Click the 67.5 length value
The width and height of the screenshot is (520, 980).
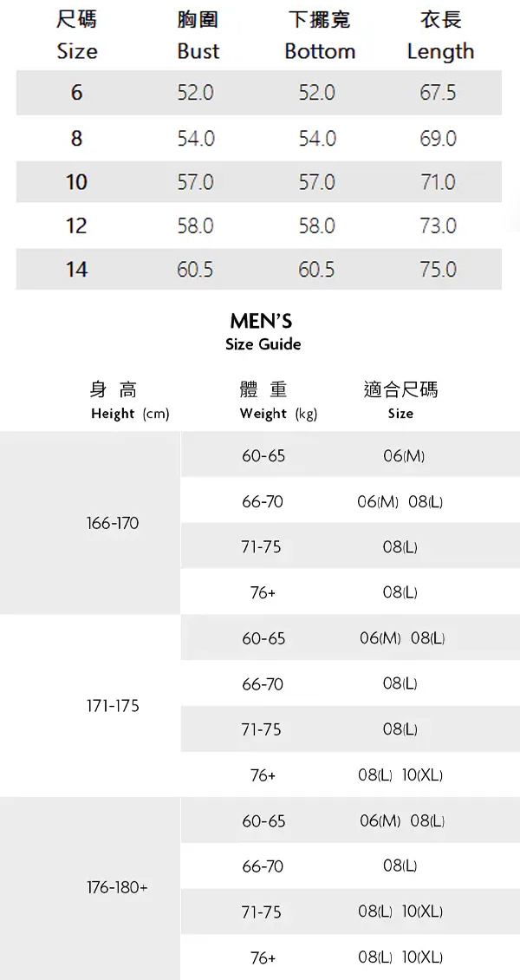[x=438, y=93]
